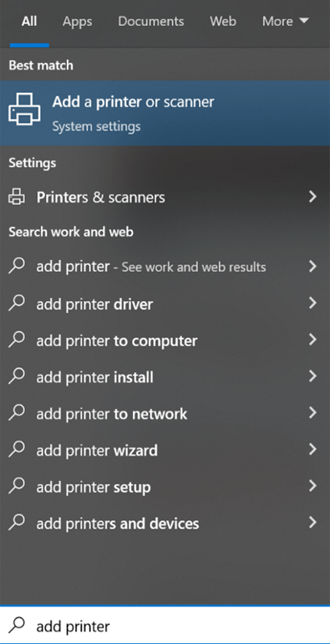Click magnifier icon beside add printer install
The height and width of the screenshot is (644, 330).
(17, 376)
